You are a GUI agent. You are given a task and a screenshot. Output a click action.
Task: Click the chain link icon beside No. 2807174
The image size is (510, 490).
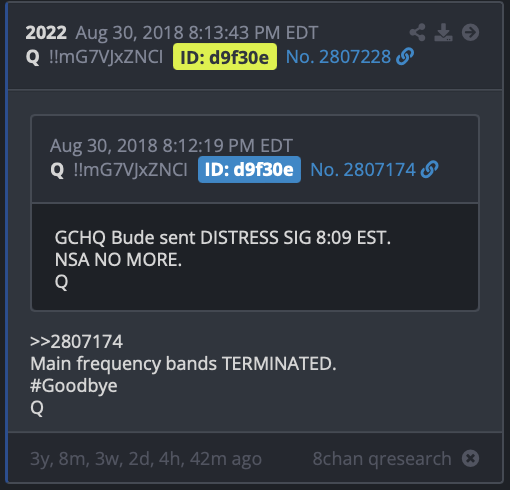point(429,169)
